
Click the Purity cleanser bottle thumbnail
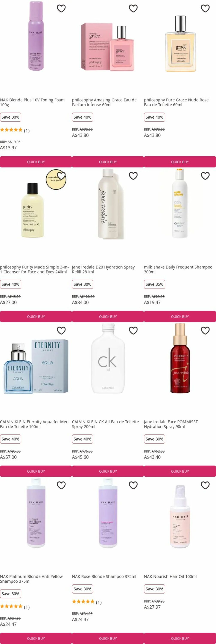point(32,210)
